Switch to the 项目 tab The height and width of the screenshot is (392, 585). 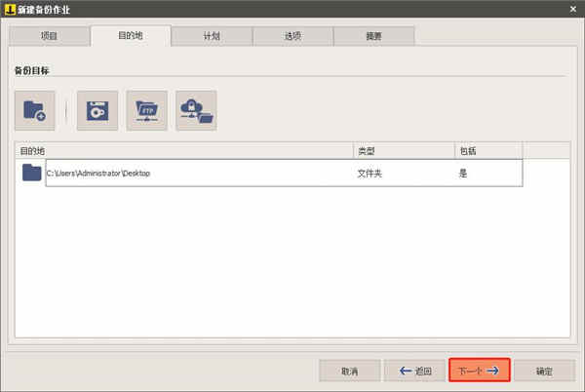49,36
